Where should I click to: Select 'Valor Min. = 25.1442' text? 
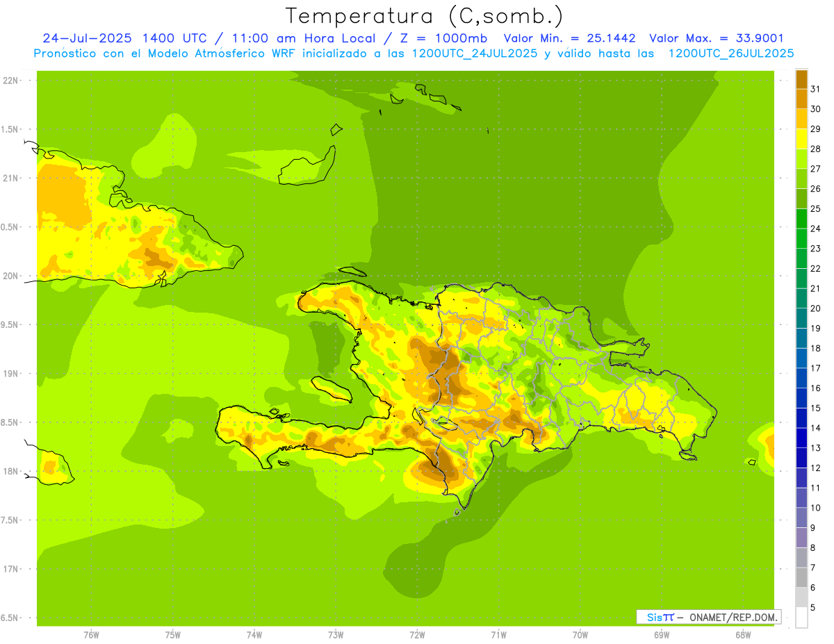[x=570, y=38]
